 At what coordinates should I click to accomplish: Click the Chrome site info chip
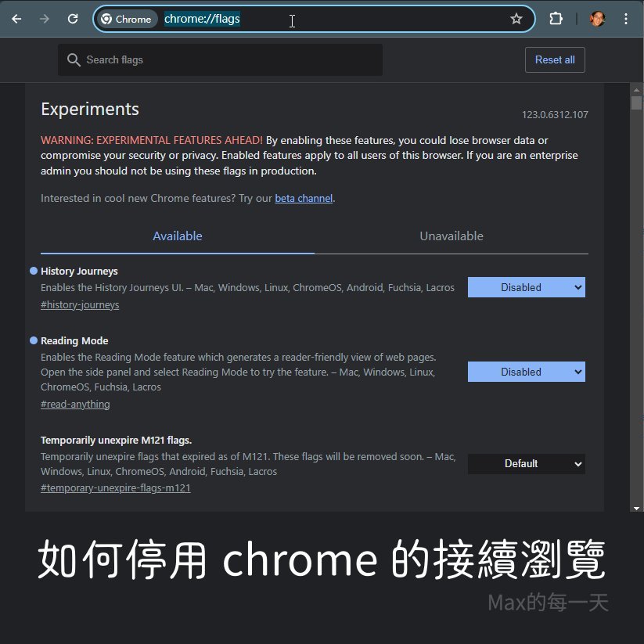coord(127,20)
